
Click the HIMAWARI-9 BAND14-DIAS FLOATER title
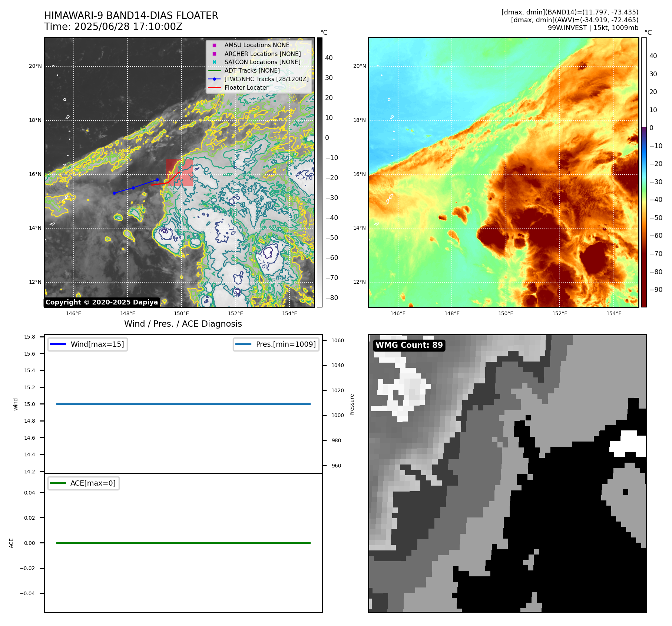point(131,16)
